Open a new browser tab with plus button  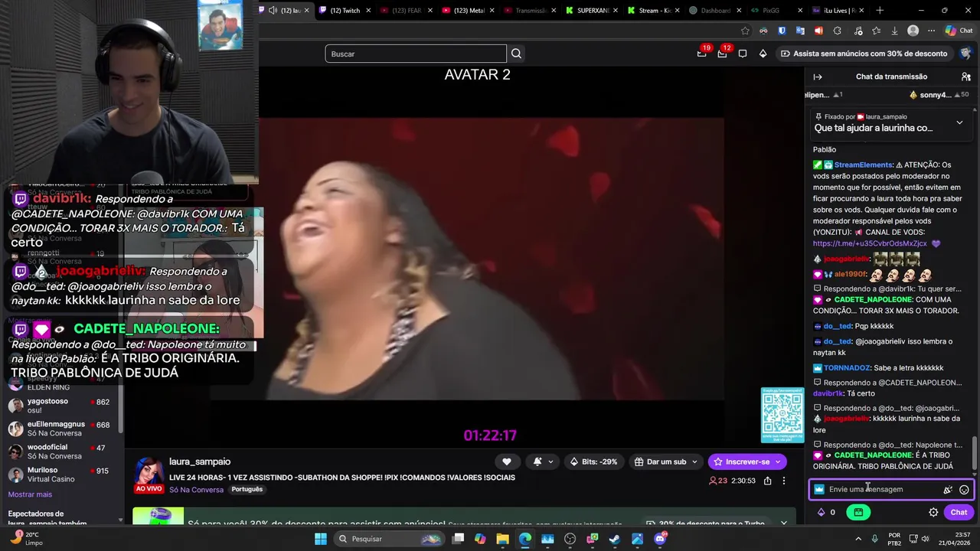pyautogui.click(x=880, y=11)
